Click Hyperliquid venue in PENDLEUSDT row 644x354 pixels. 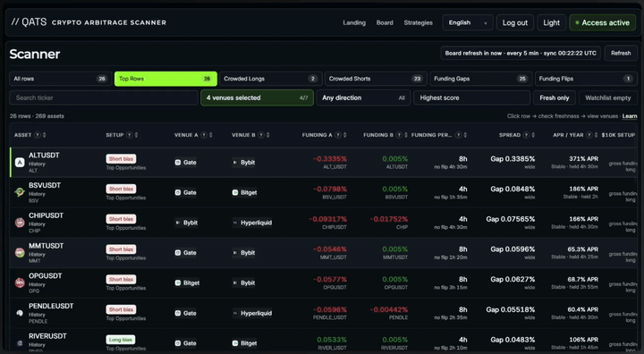coord(252,313)
